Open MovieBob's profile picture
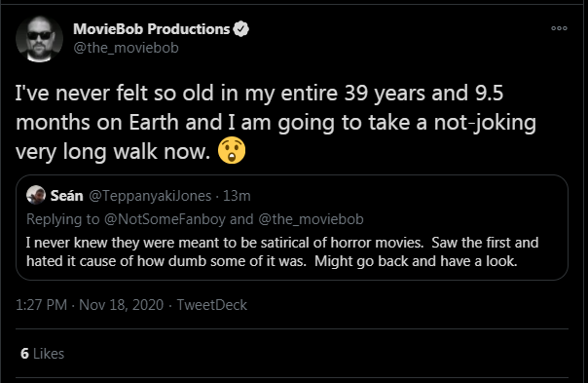The image size is (588, 383). click(x=39, y=39)
